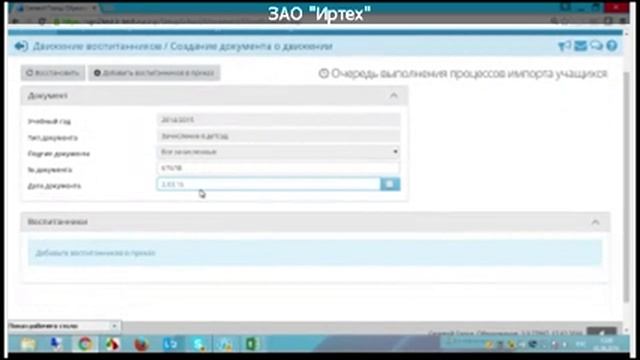Click the back arrow icon beside the breadcrumb

click(21, 47)
